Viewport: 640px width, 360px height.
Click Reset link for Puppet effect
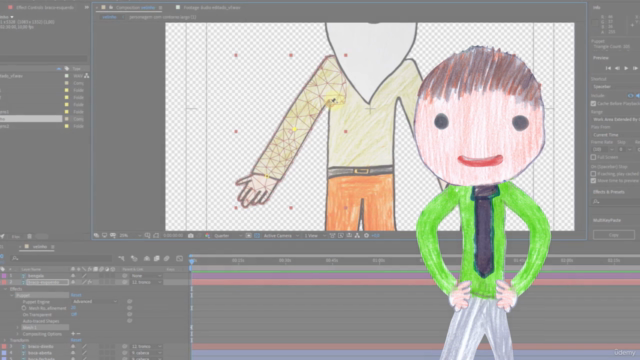click(76, 295)
